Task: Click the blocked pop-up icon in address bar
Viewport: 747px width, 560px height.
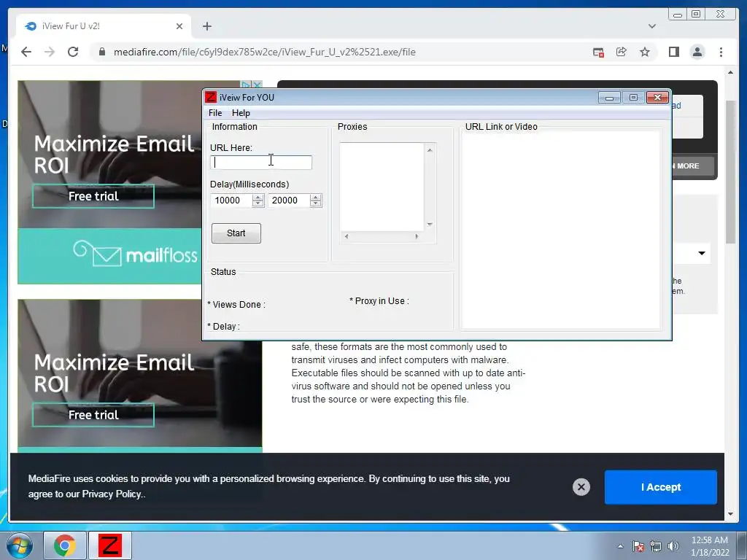Action: click(x=598, y=52)
